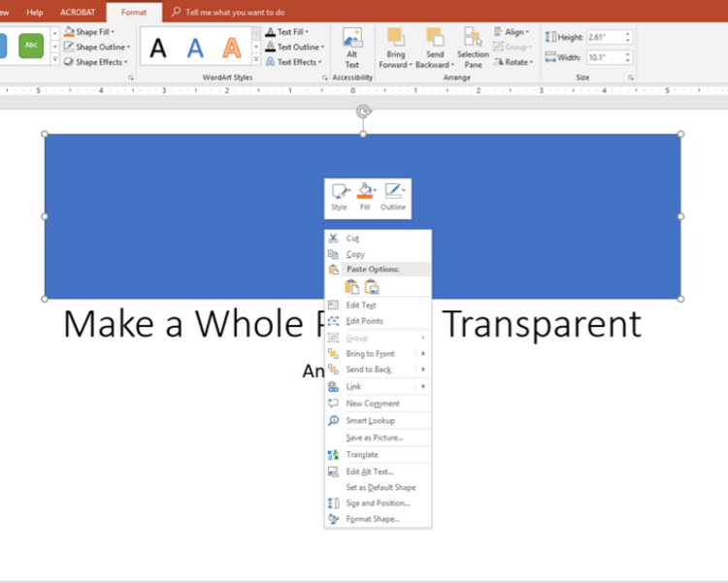This screenshot has height=583, width=728.
Task: Click the first Paste Options clipboard icon
Action: tap(352, 287)
